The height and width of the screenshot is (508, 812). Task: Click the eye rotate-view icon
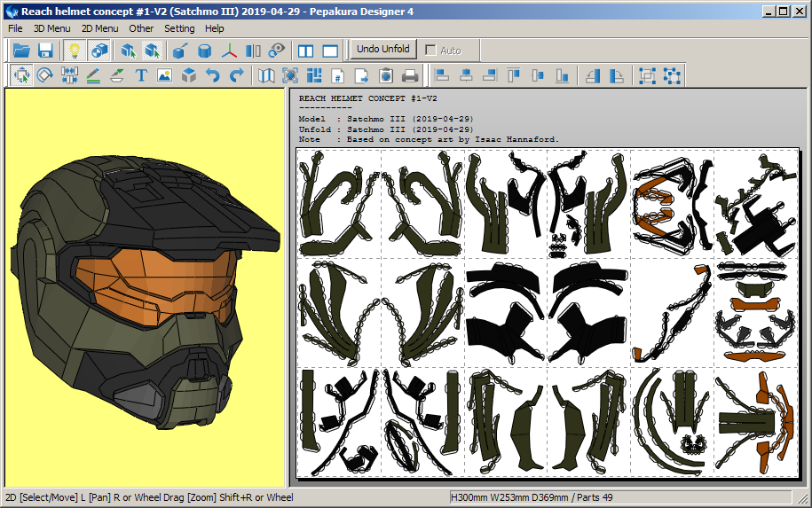(277, 51)
